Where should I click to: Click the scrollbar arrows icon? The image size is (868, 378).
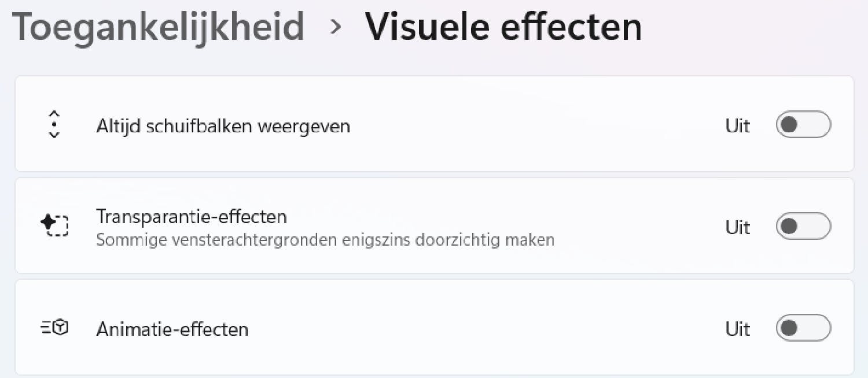pyautogui.click(x=54, y=124)
